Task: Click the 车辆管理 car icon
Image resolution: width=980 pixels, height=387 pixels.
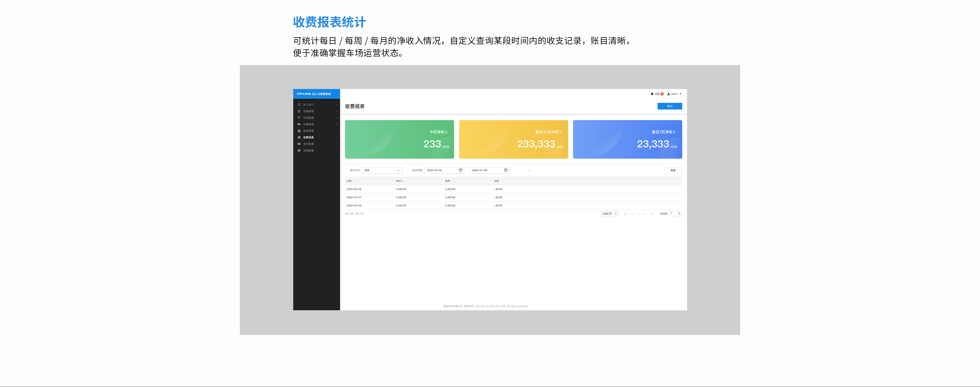Action: point(299,124)
